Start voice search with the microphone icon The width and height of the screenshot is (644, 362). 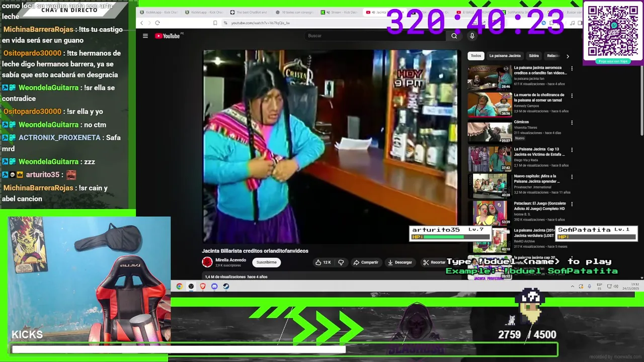pyautogui.click(x=472, y=36)
